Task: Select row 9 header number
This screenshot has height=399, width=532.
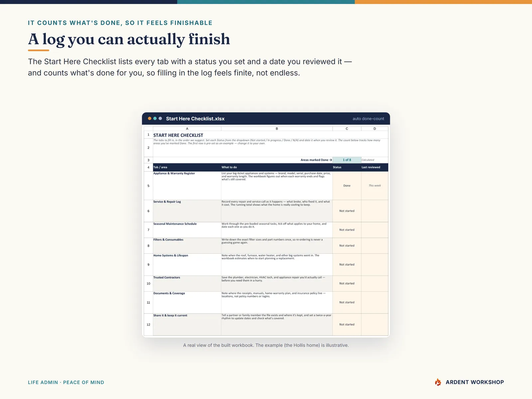Action: click(x=148, y=265)
